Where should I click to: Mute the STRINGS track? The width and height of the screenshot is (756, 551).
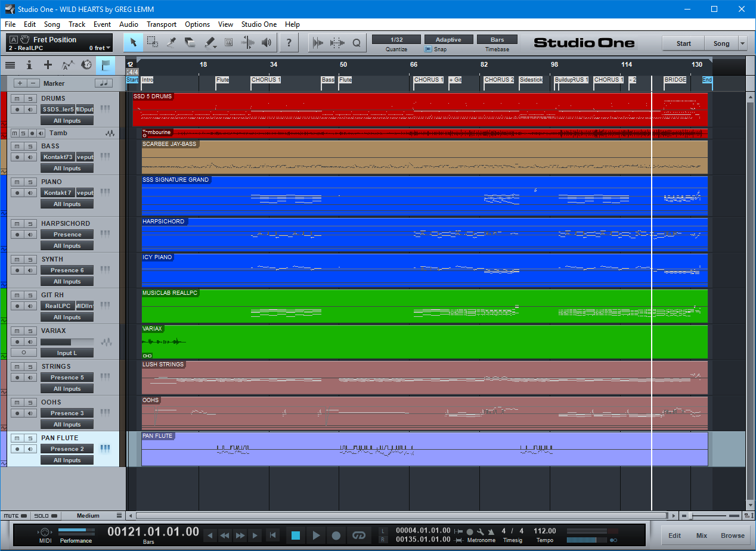[17, 366]
